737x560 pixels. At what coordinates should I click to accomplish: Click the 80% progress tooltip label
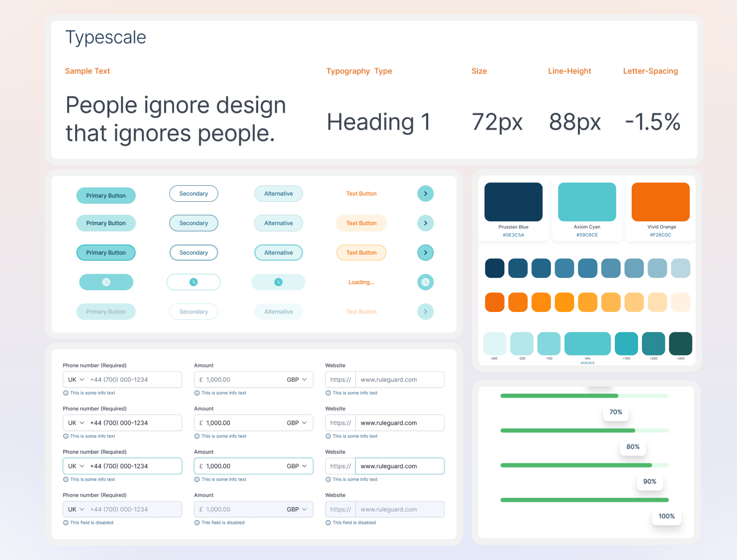point(633,446)
